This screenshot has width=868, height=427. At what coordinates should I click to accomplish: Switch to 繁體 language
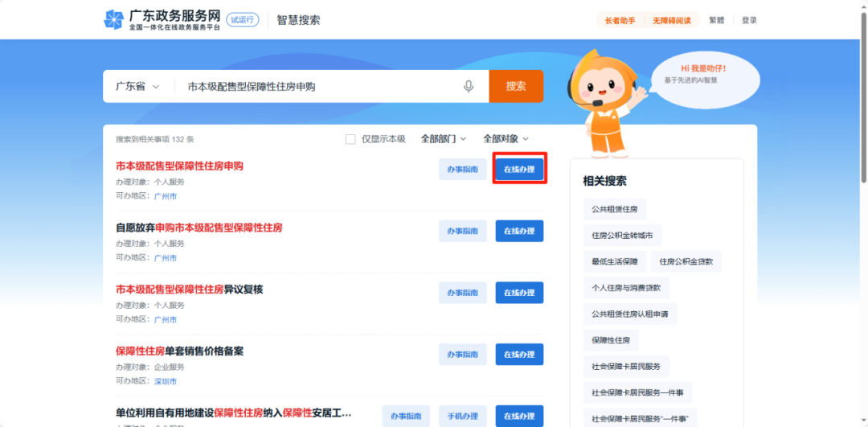tap(716, 20)
